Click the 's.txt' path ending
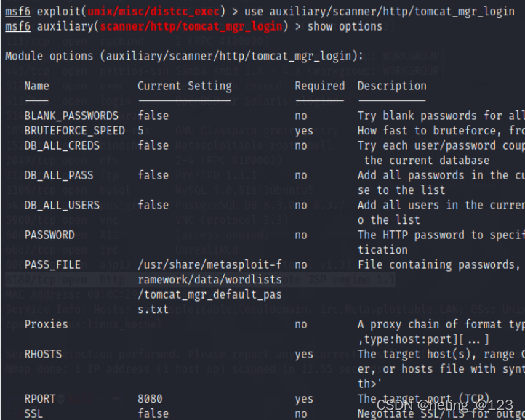Screen dimensions: 525x420 (153, 310)
